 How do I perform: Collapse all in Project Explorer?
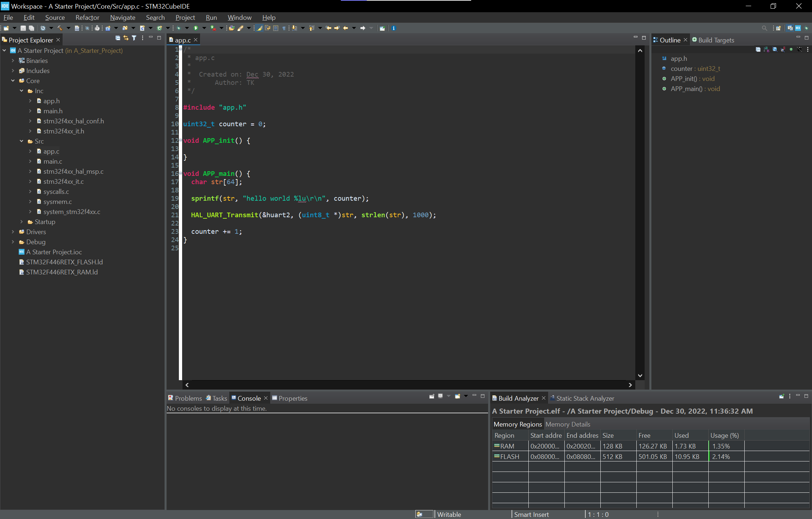[x=118, y=38]
